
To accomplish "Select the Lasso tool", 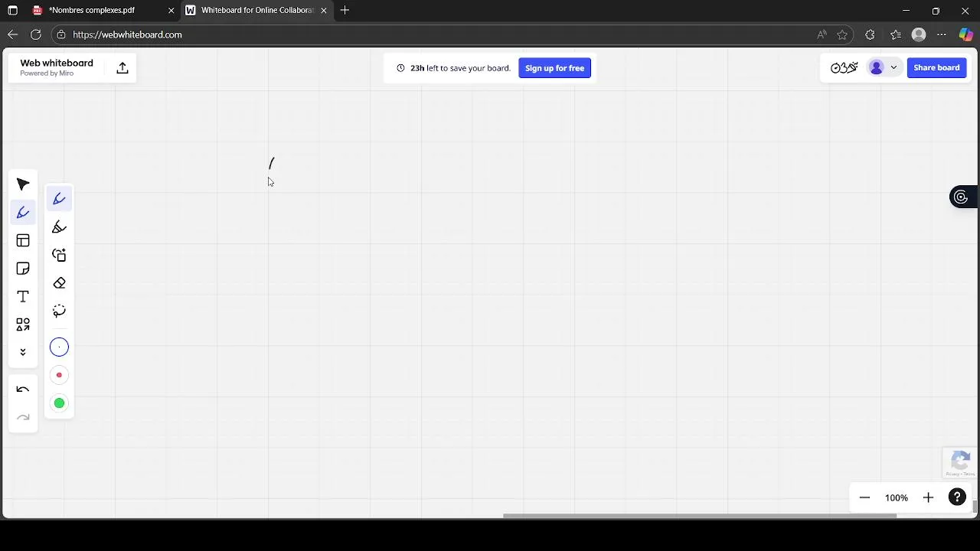I will (59, 311).
